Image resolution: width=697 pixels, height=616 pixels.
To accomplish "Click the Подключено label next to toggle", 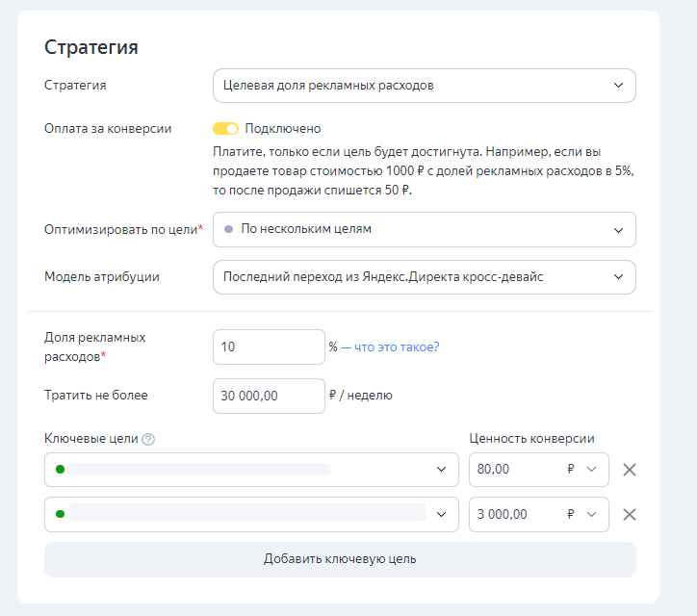I will [283, 129].
